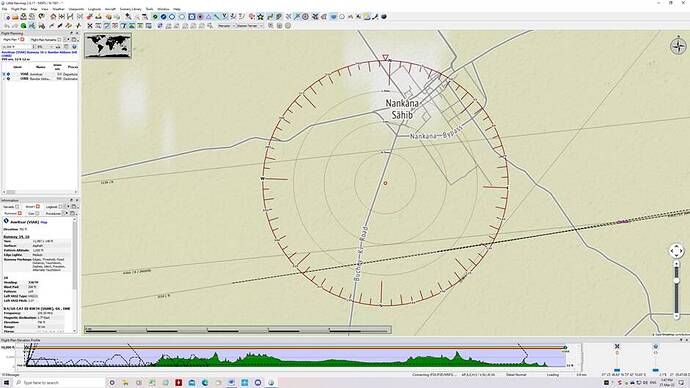
Task: Open the Weather menu
Action: click(x=58, y=9)
